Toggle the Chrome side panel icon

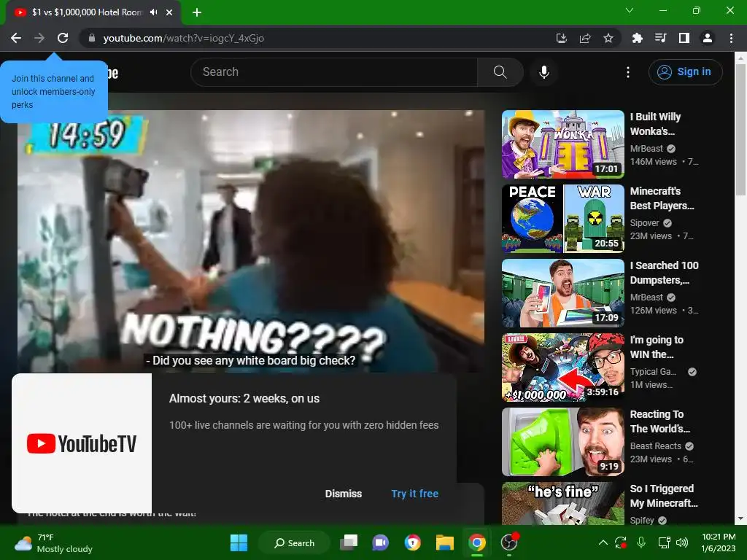[x=684, y=38]
